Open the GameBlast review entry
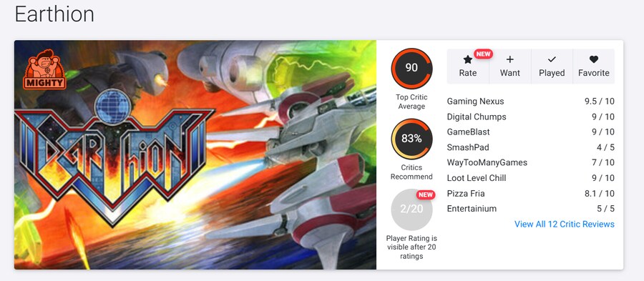Screen dimensions: 644x281 531,132
